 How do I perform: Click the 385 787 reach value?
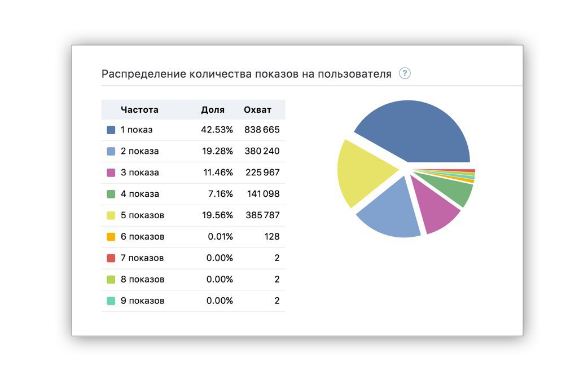coord(262,215)
